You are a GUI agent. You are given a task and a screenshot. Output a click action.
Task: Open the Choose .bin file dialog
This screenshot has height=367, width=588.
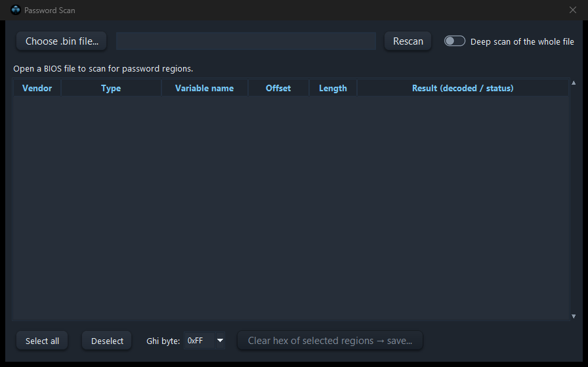(x=62, y=41)
